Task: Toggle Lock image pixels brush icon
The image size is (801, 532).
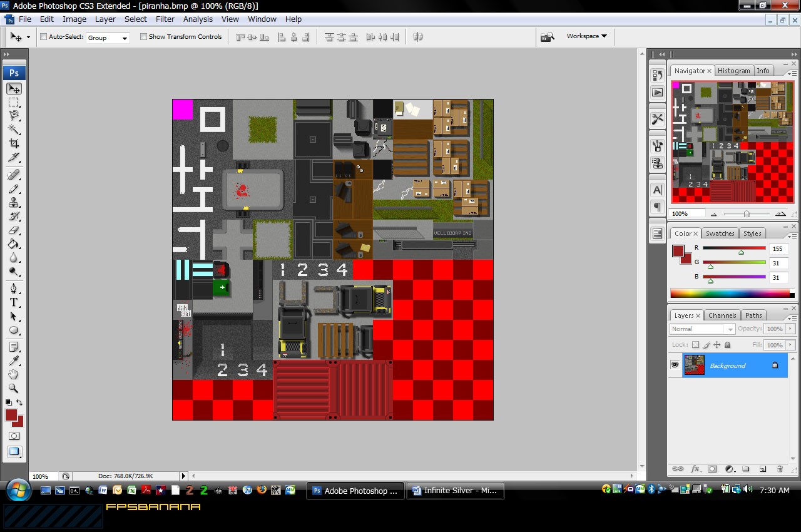Action: pyautogui.click(x=707, y=345)
